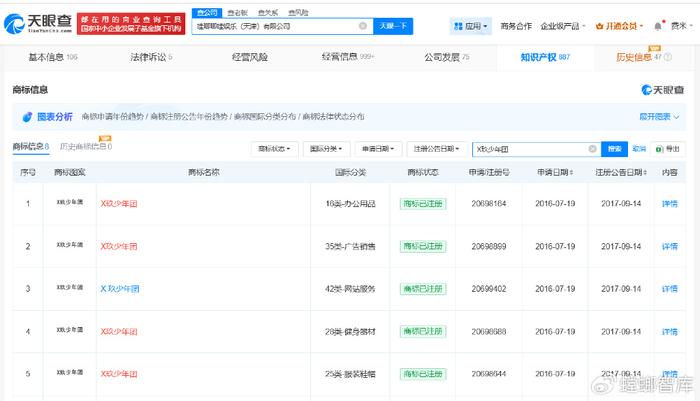This screenshot has height=401, width=700.
Task: Click the crown icon of 开通会员
Action: click(600, 26)
